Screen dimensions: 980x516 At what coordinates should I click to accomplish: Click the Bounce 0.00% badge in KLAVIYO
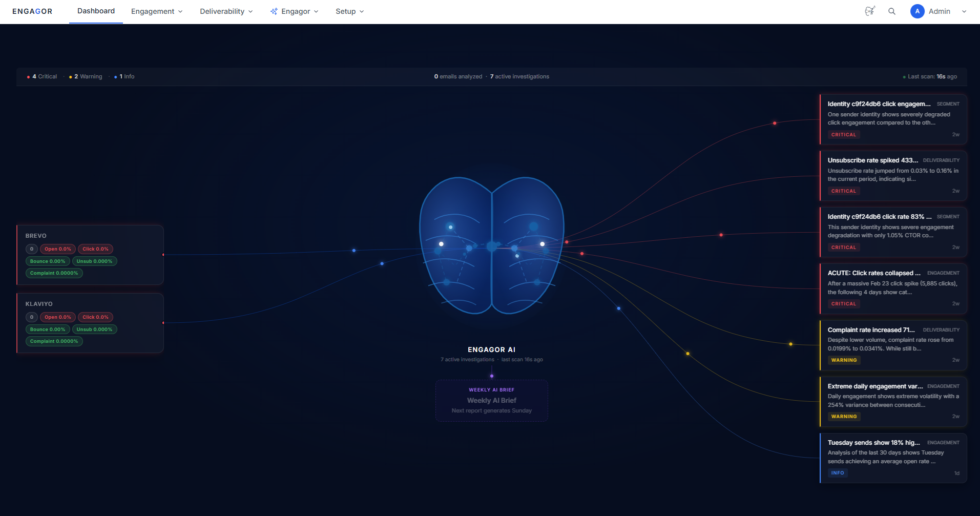pos(48,329)
